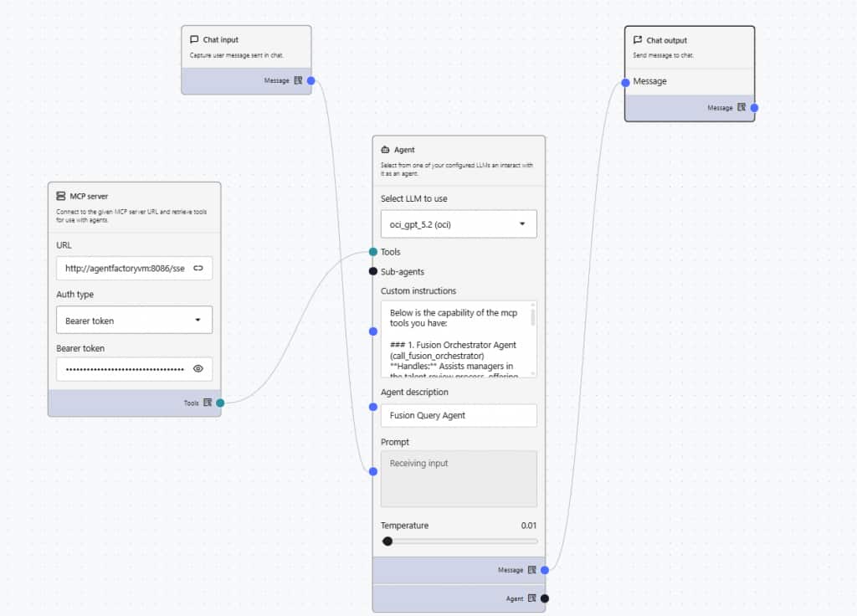Click the Agent description input port
Viewport: 857px width, 616px height.
(372, 407)
